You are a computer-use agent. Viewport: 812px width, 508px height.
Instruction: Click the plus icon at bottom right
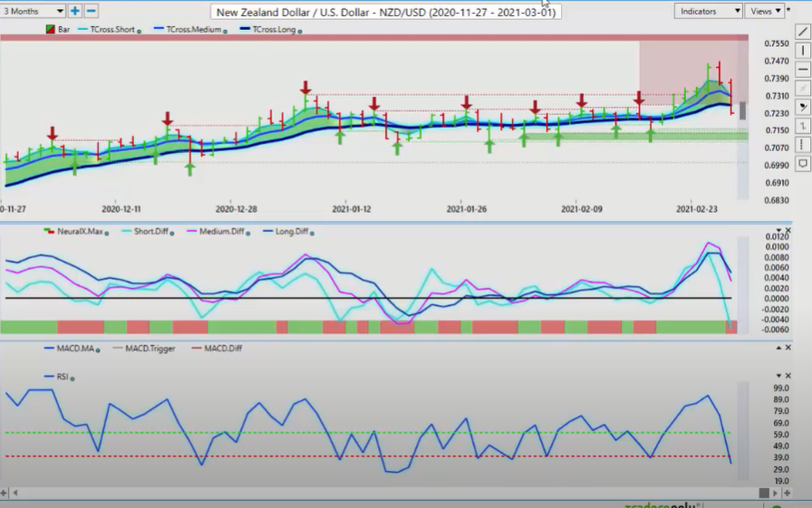pos(788,493)
